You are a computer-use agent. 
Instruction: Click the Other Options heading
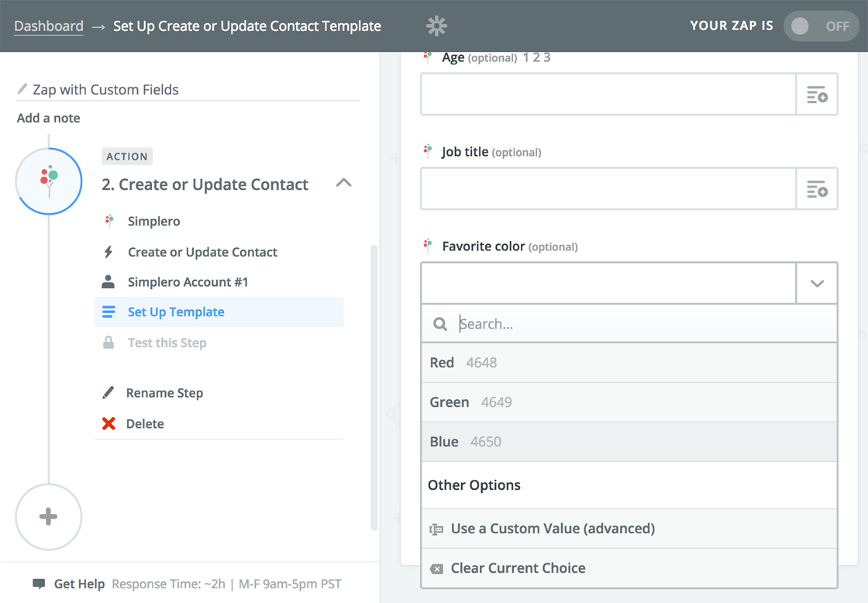click(x=474, y=485)
